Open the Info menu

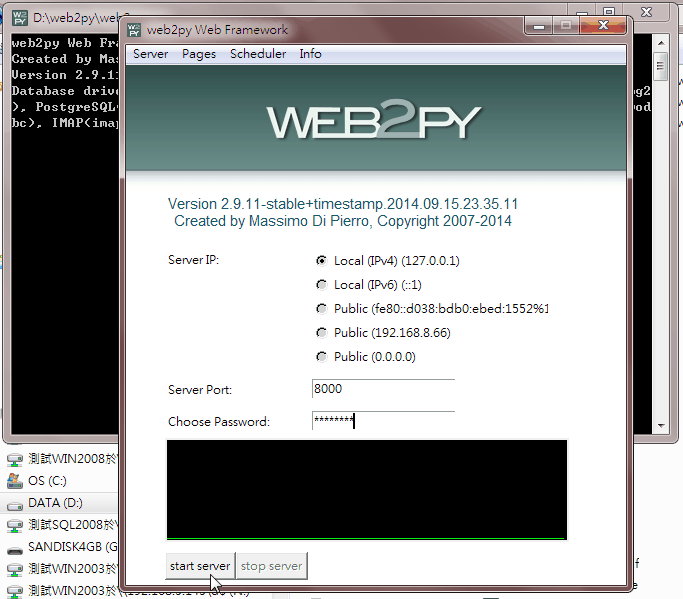pyautogui.click(x=310, y=54)
